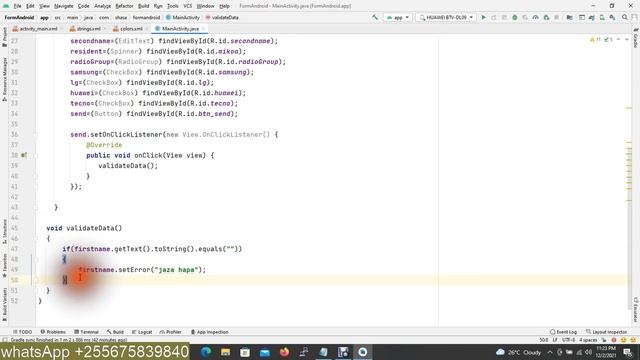The width and height of the screenshot is (640, 360).
Task: Click the MainActivity breadcrumb in navigation bar
Action: pos(182,18)
